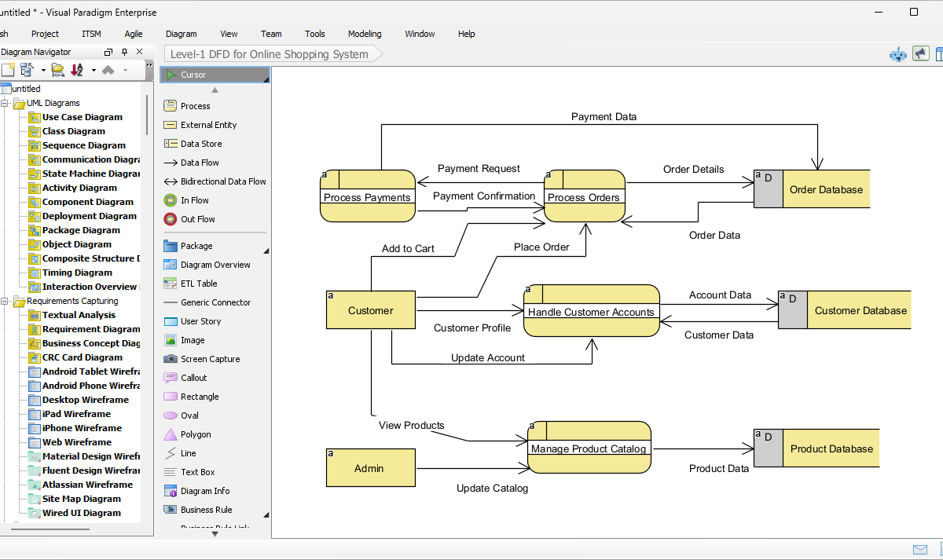Select the Bidirectional Data Flow connector

[x=222, y=181]
